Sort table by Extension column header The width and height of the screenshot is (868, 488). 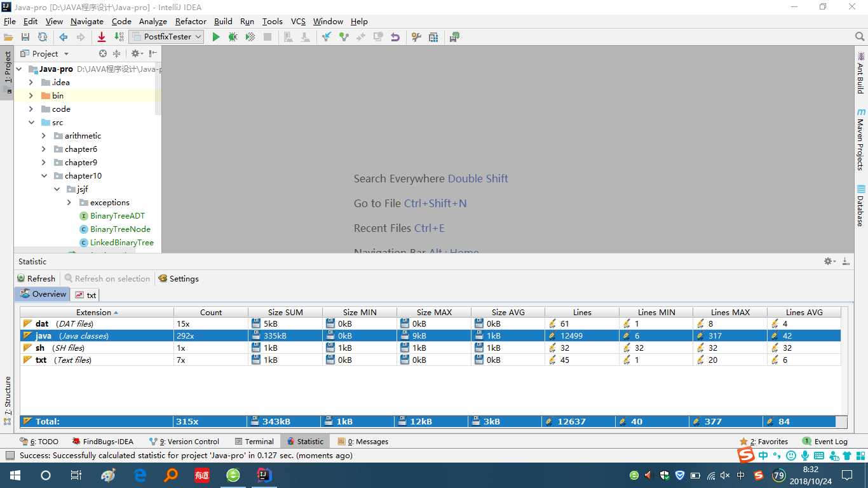97,312
